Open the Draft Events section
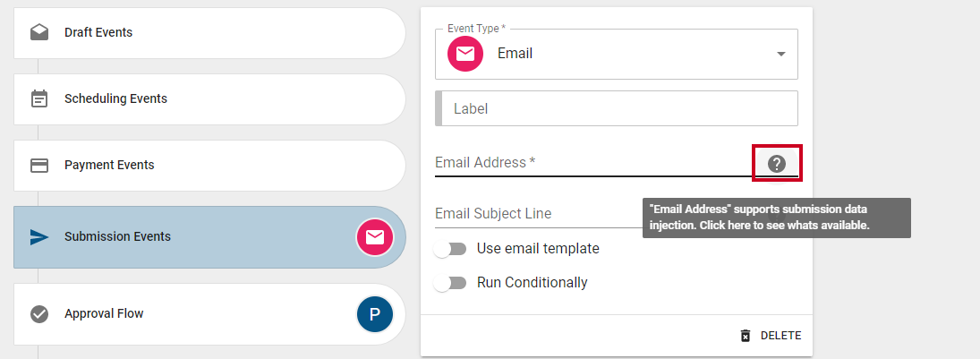 click(x=209, y=32)
